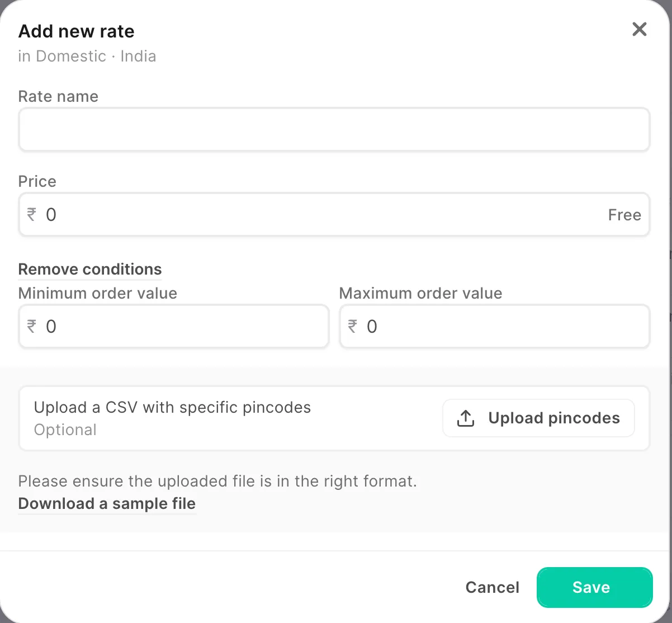Save the new shipping rate

coord(595,587)
